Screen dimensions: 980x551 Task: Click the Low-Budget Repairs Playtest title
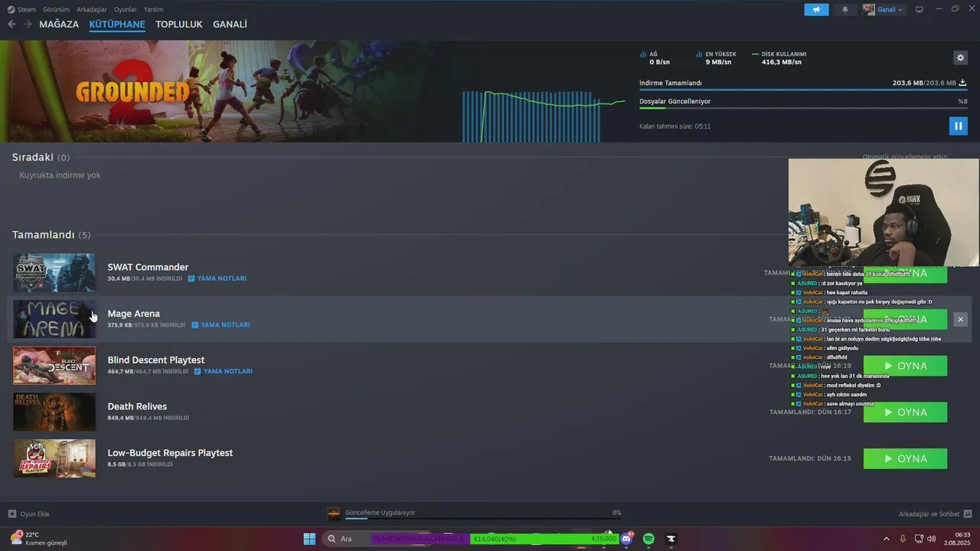[x=170, y=453]
